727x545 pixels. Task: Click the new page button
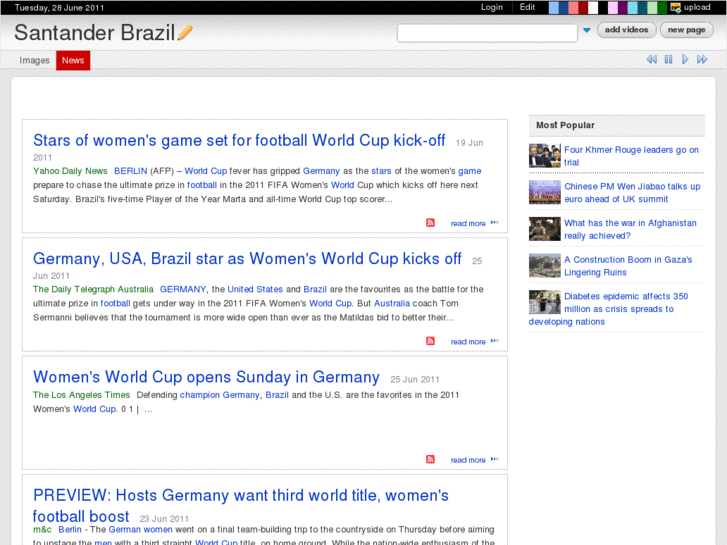(686, 30)
